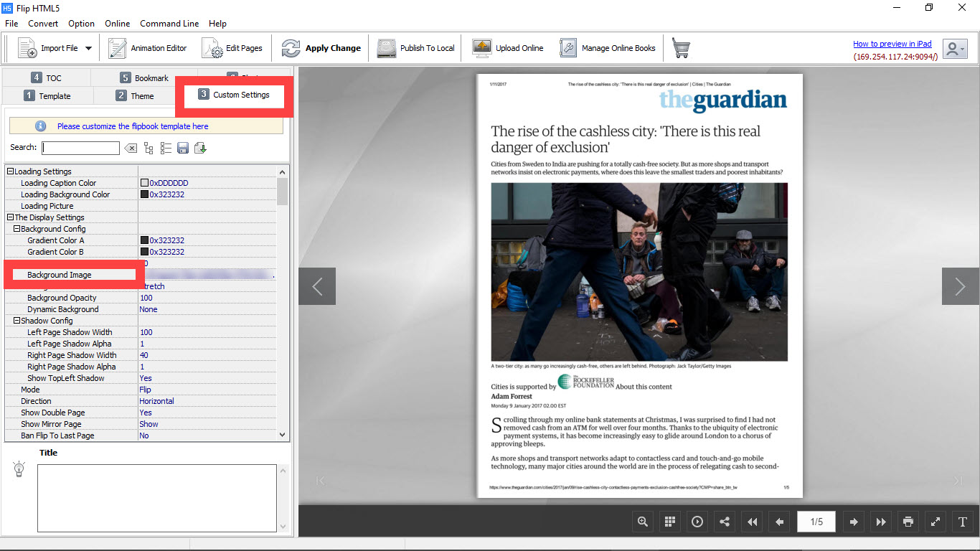The width and height of the screenshot is (980, 551).
Task: Import settings file with green arrow icon
Action: coord(200,148)
